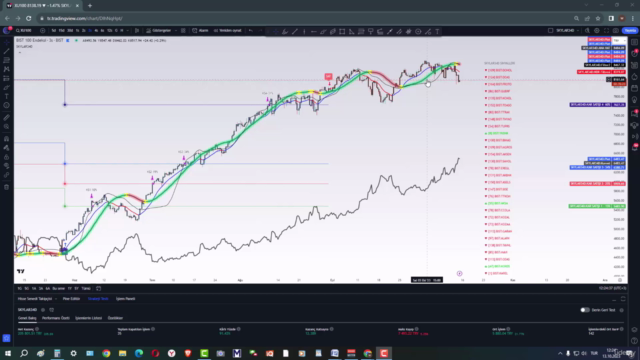Select the trend line drawing tool
Viewport: 640px width, 360px height.
295,31
